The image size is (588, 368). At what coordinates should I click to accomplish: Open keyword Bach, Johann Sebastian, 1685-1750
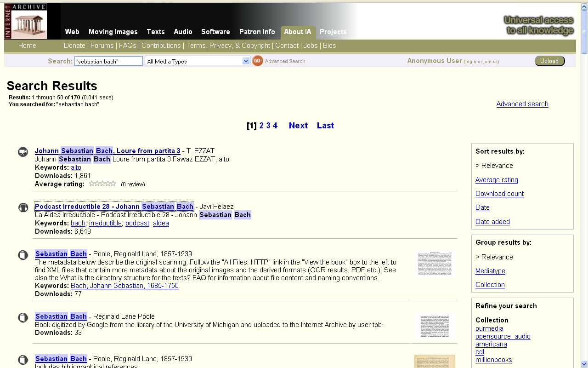click(124, 286)
